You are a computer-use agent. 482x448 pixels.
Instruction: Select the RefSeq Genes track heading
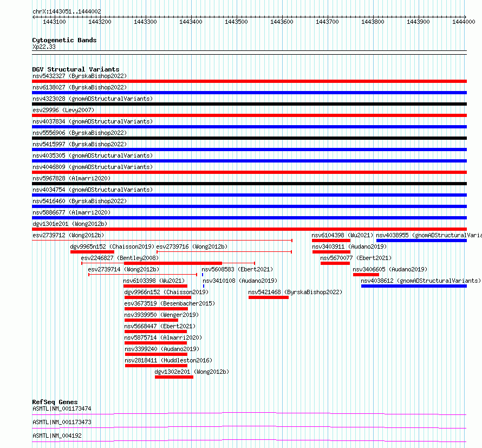(x=55, y=402)
